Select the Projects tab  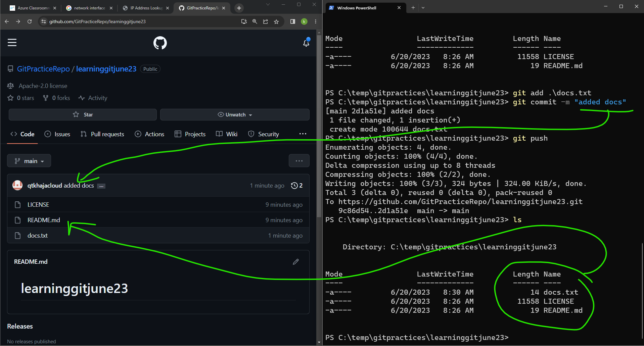[190, 134]
